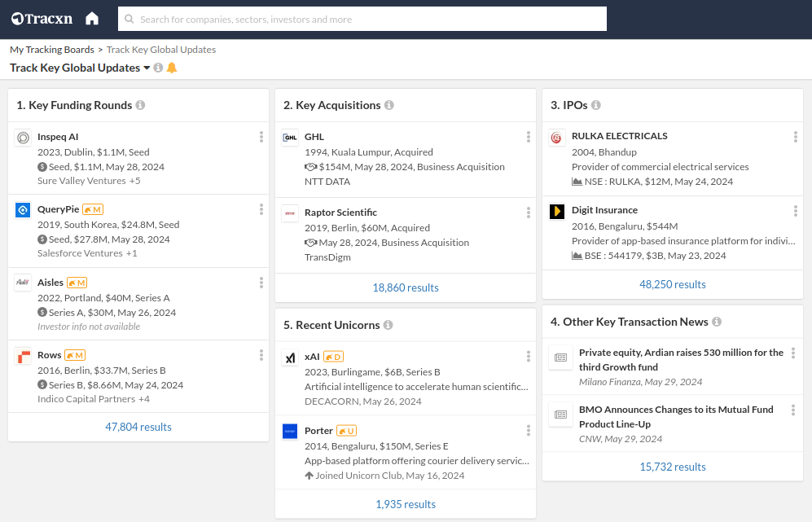812x522 pixels.
Task: Click Indico Capital Partners +4 investors
Action: point(93,399)
